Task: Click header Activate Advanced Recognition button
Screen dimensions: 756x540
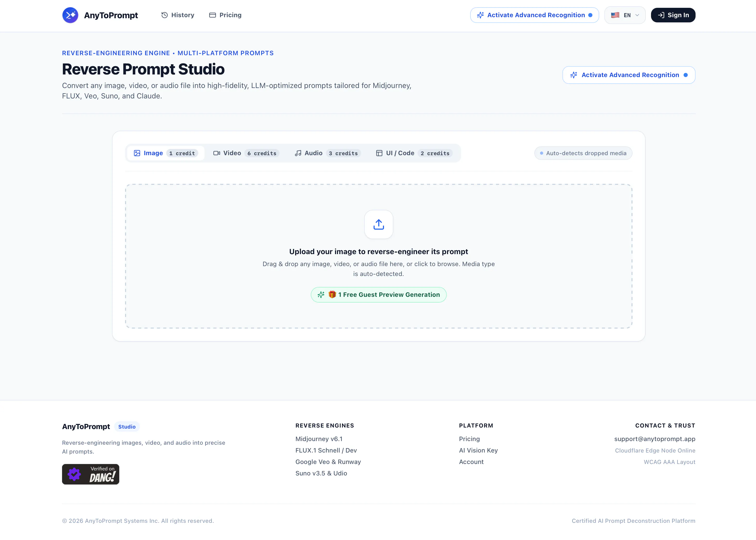Action: (534, 15)
